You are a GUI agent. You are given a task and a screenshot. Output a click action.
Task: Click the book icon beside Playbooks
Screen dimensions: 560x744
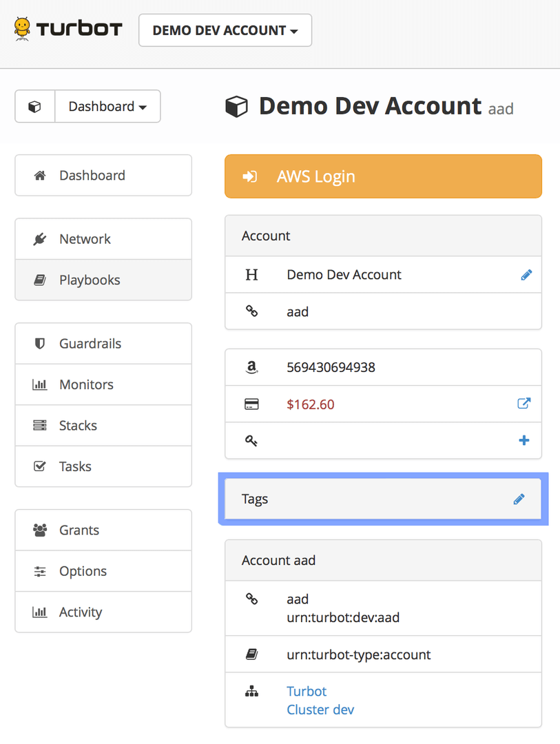click(40, 280)
